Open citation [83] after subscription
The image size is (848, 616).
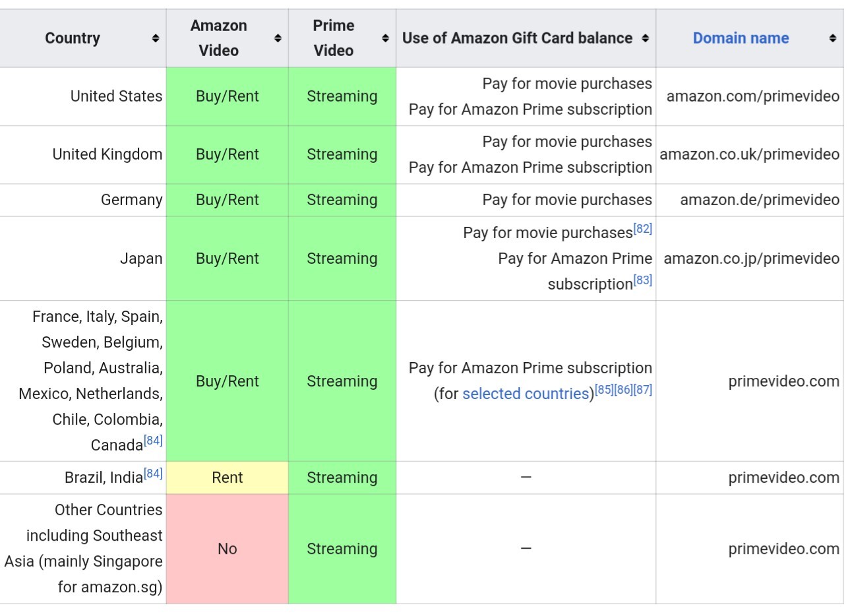[642, 280]
